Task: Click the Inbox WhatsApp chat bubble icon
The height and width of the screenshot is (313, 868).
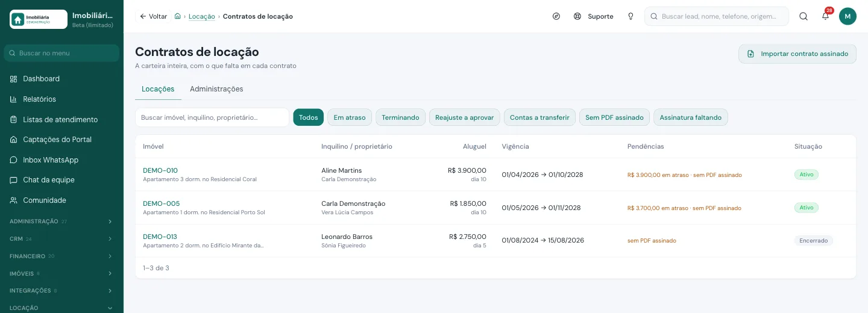Action: (x=14, y=160)
